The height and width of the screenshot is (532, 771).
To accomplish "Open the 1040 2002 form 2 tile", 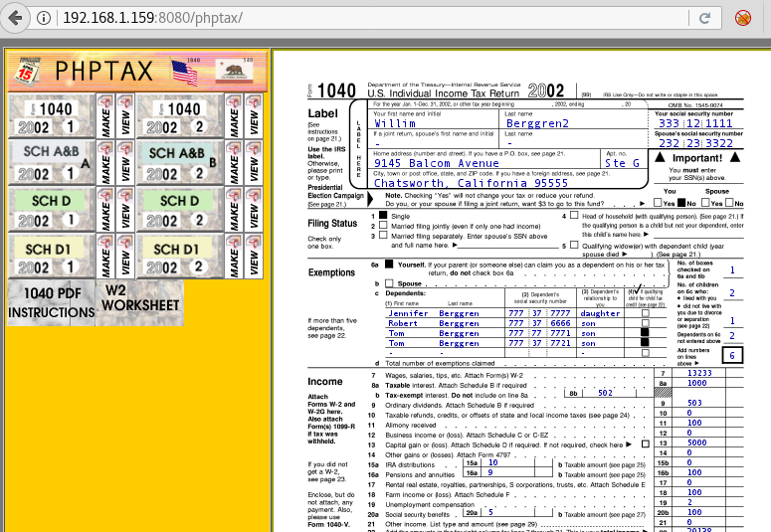I will [179, 116].
